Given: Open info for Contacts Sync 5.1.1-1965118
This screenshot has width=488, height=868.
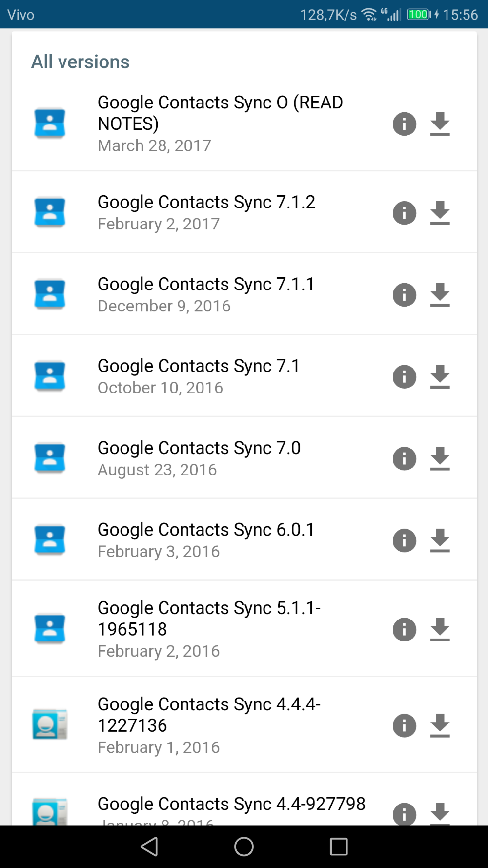Looking at the screenshot, I should click(x=404, y=629).
